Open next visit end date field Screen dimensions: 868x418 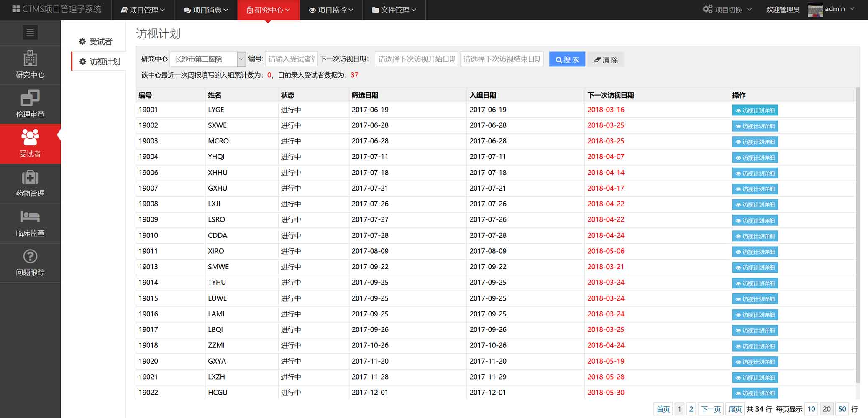502,59
